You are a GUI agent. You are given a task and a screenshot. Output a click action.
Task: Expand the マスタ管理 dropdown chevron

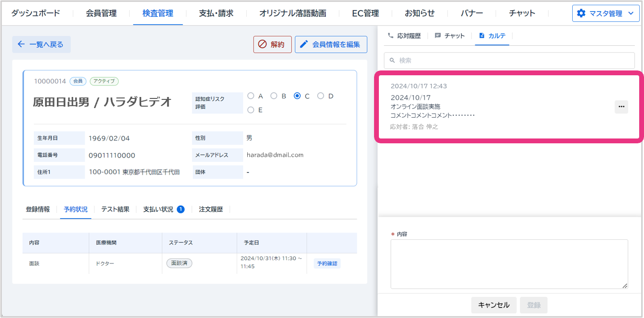pyautogui.click(x=631, y=14)
